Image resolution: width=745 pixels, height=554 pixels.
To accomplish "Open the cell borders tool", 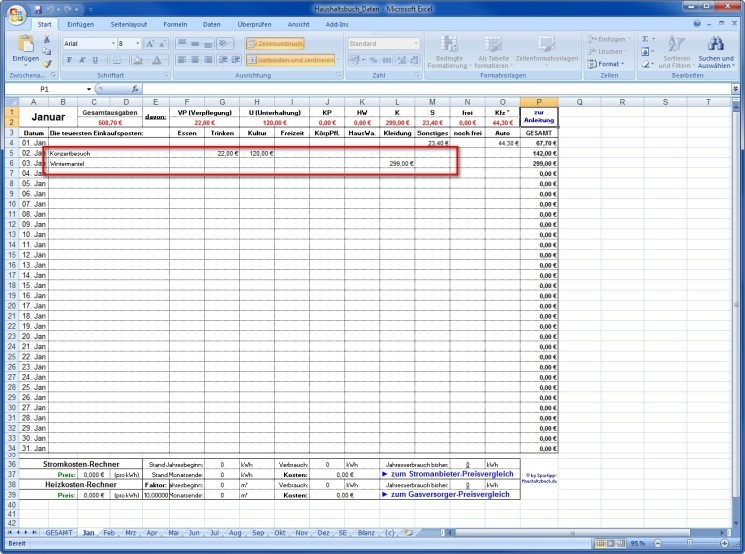I will point(117,60).
